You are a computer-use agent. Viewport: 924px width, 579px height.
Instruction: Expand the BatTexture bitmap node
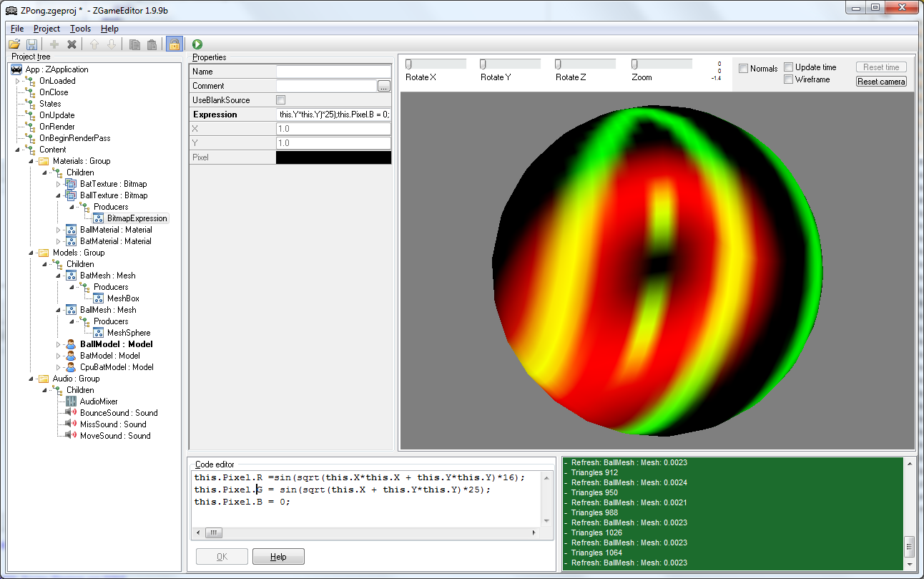coord(59,184)
